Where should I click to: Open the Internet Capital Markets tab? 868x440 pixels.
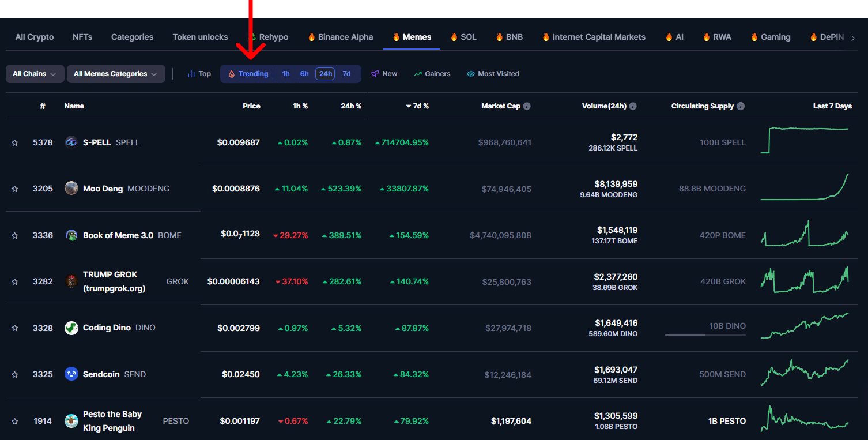[594, 37]
